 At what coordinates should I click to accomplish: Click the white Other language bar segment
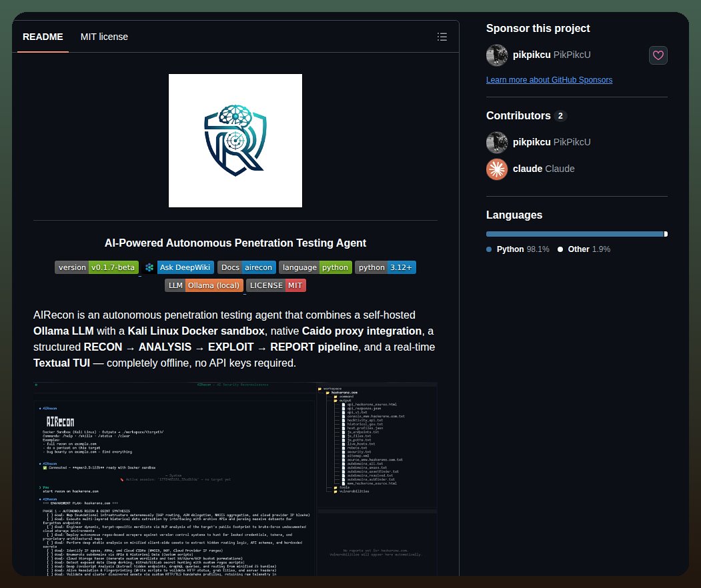pyautogui.click(x=666, y=234)
